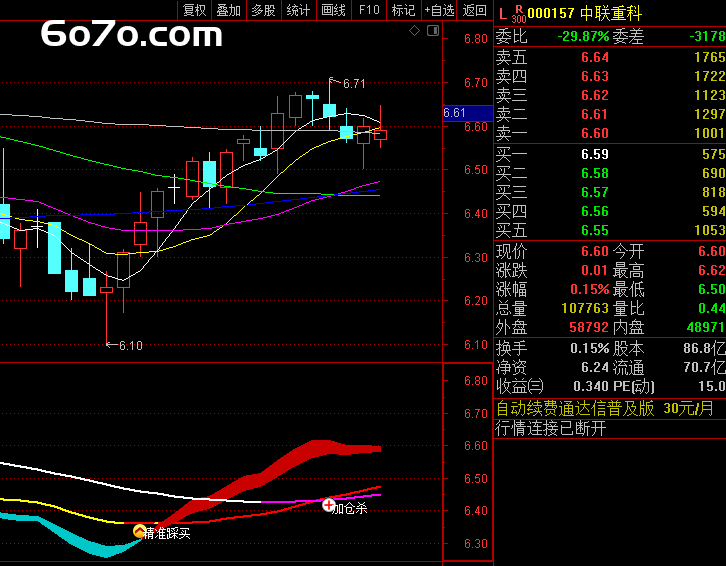The height and width of the screenshot is (566, 726).
Task: Click the 净资 value 6.24
Action: click(595, 367)
